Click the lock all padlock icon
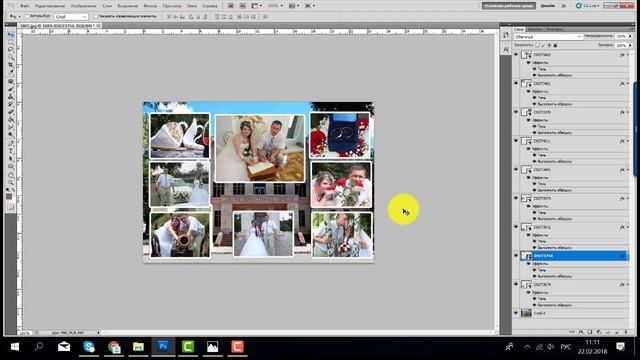Image resolution: width=640 pixels, height=360 pixels. point(556,45)
